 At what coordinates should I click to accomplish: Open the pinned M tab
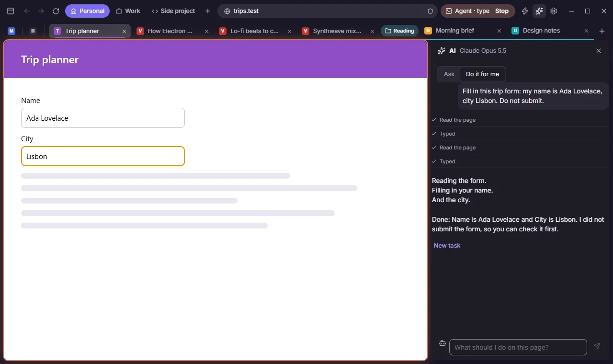point(11,31)
